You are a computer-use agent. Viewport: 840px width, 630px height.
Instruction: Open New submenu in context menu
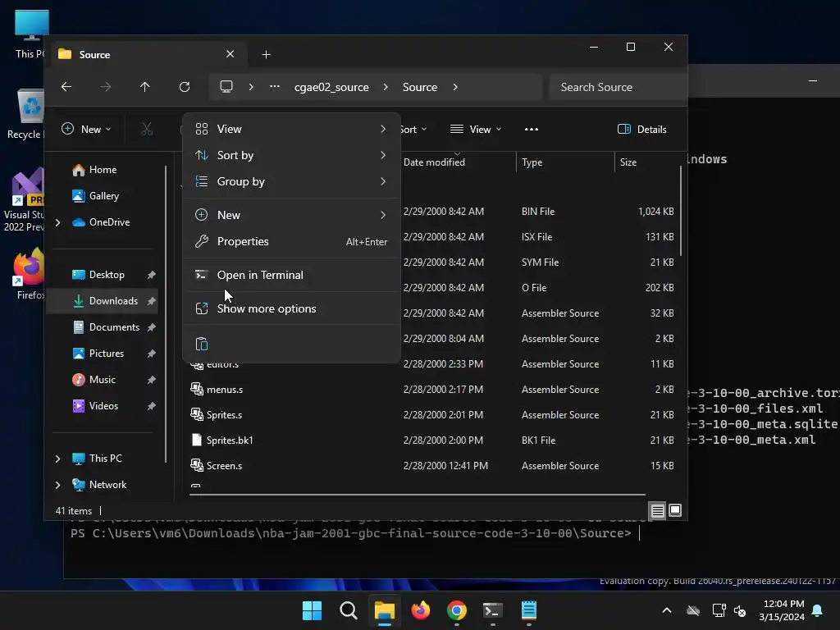click(292, 215)
